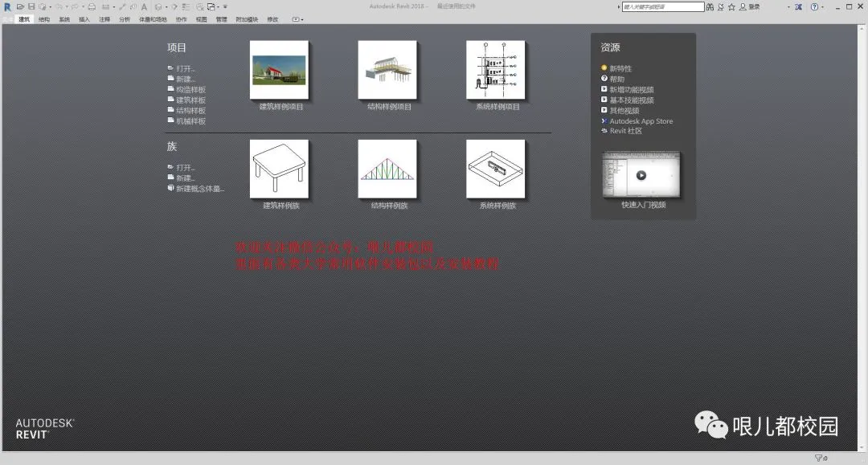868x465 pixels.
Task: Click the filter icon in the status bar
Action: coord(819,458)
